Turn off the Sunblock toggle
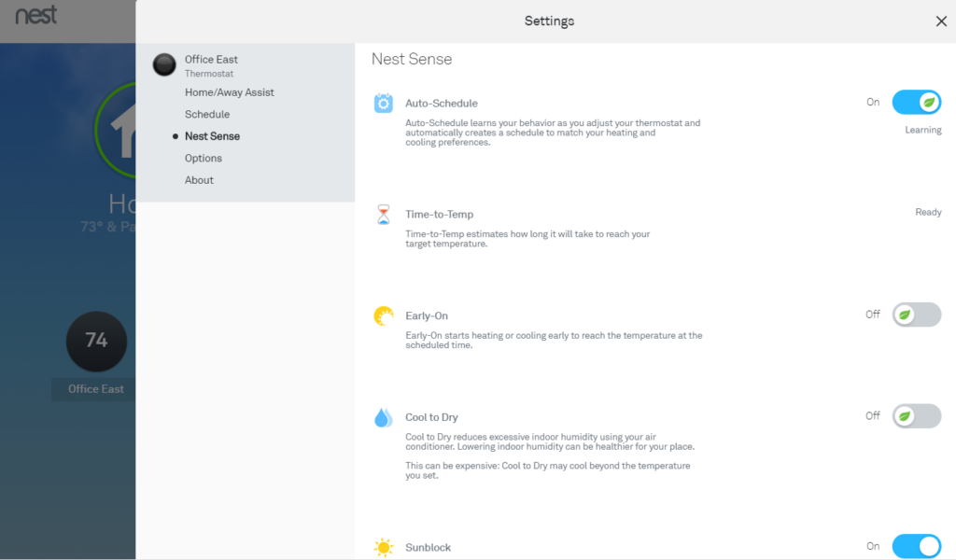Screen dimensions: 956x560 click(917, 546)
